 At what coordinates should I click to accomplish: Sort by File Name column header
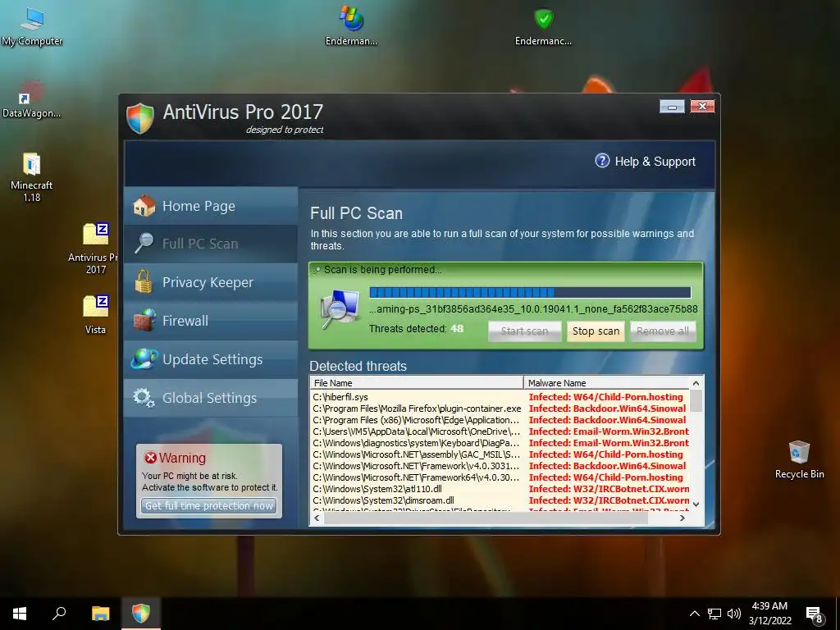pyautogui.click(x=417, y=382)
